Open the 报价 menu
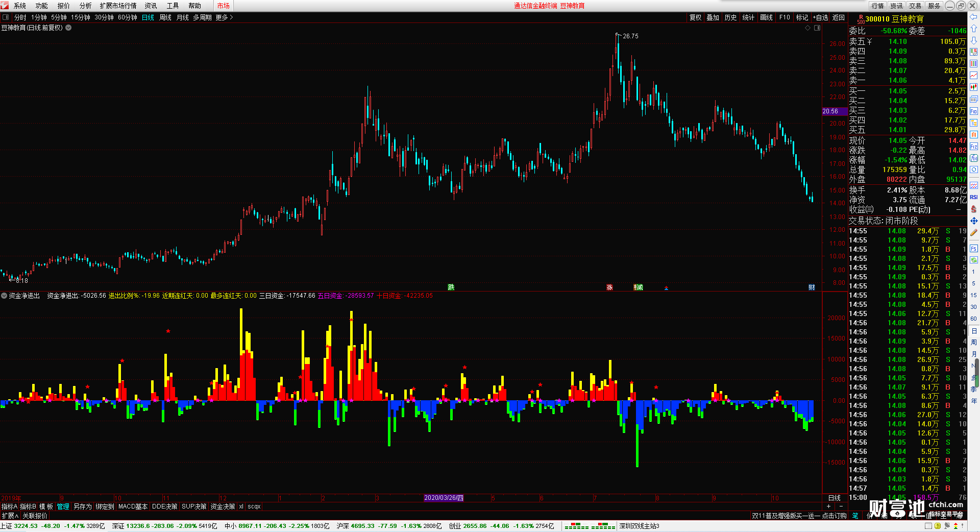The image size is (980, 532). coord(64,6)
